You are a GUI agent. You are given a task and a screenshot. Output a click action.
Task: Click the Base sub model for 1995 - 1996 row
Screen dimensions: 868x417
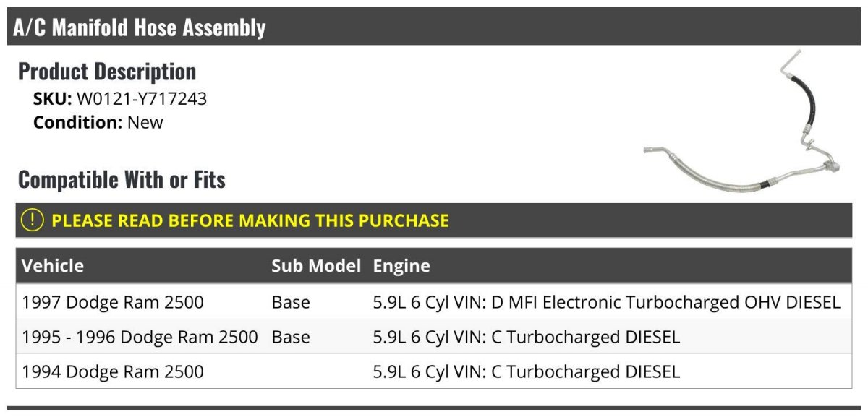(291, 337)
